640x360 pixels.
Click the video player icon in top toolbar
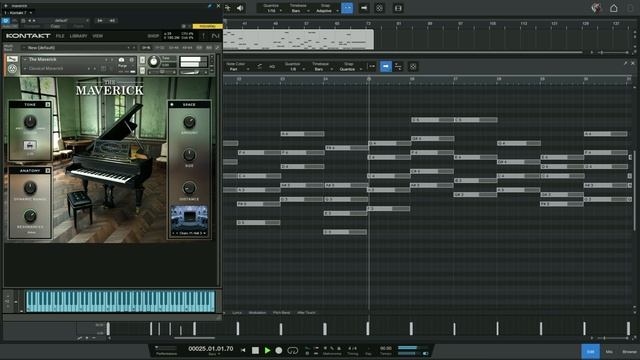pyautogui.click(x=398, y=8)
